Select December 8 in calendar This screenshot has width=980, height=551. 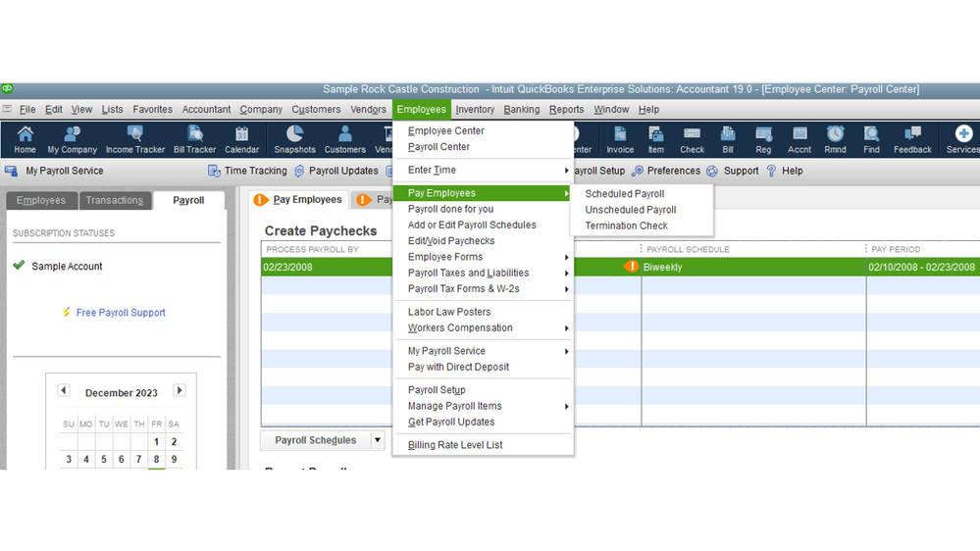pyautogui.click(x=156, y=459)
